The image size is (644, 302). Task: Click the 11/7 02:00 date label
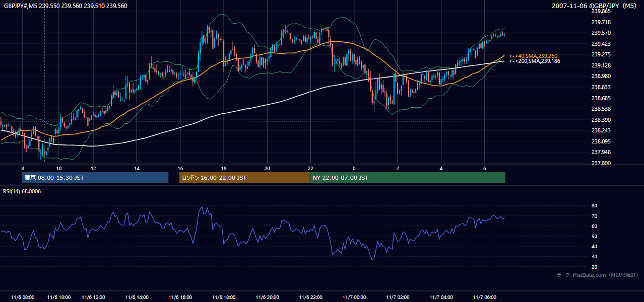point(398,297)
